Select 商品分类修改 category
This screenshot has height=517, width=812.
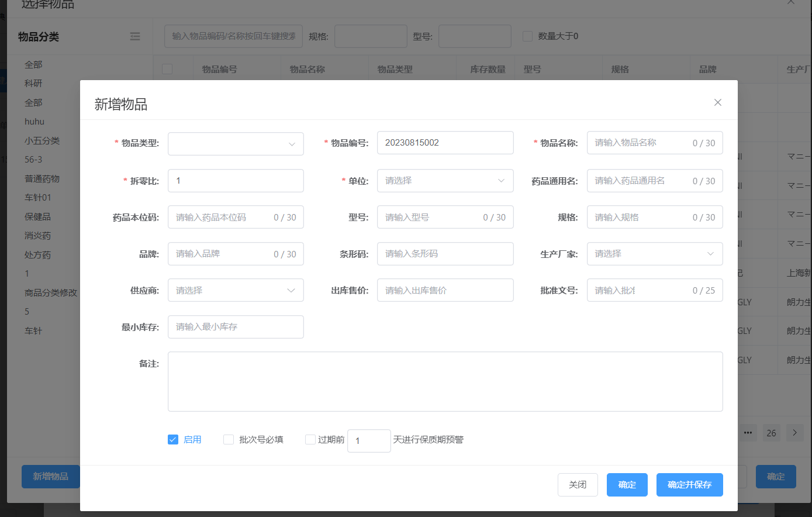(x=51, y=293)
